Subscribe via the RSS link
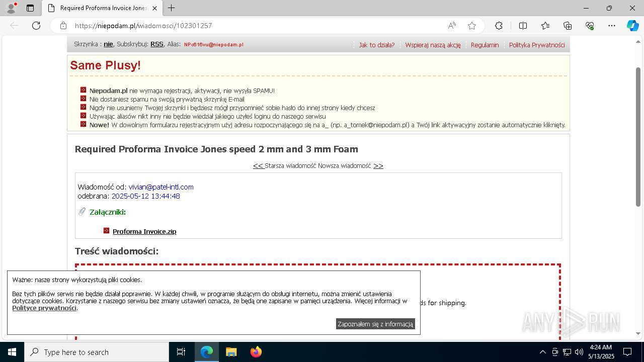 [157, 44]
